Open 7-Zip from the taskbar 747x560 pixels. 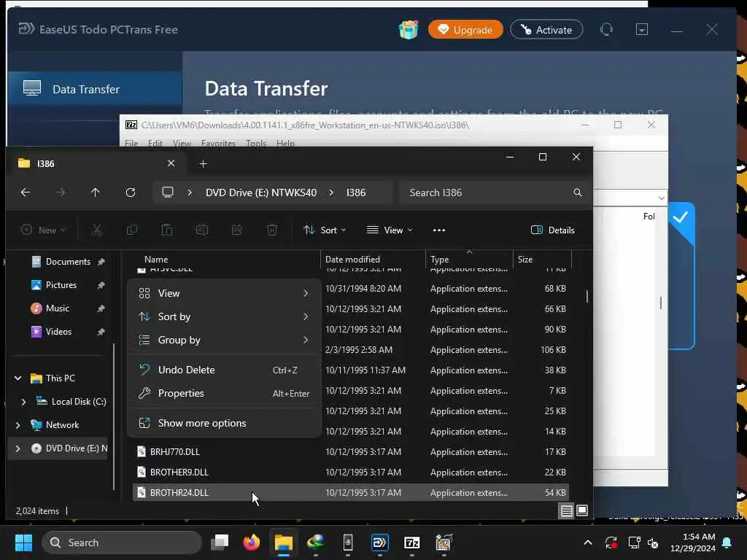[411, 542]
